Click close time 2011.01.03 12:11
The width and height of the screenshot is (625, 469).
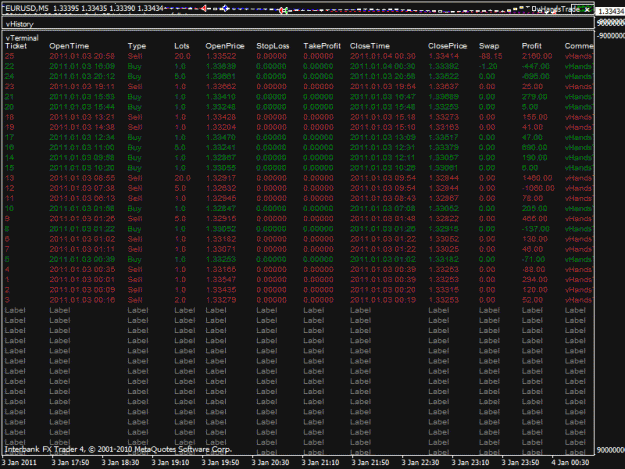pos(383,158)
